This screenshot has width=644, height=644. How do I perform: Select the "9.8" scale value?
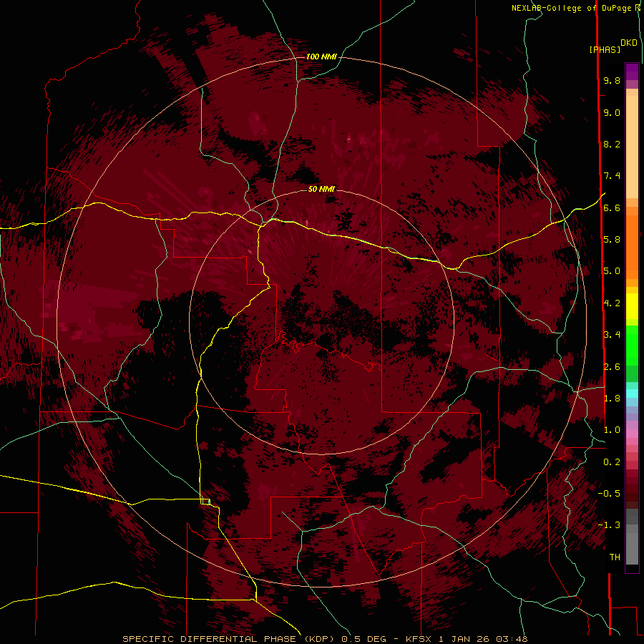click(x=612, y=81)
